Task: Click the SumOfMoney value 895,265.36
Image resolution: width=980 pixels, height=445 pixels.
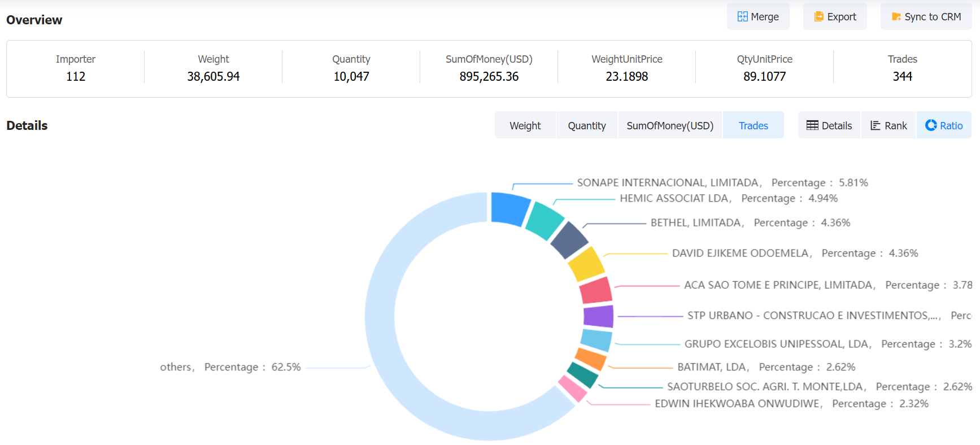Action: (x=489, y=76)
